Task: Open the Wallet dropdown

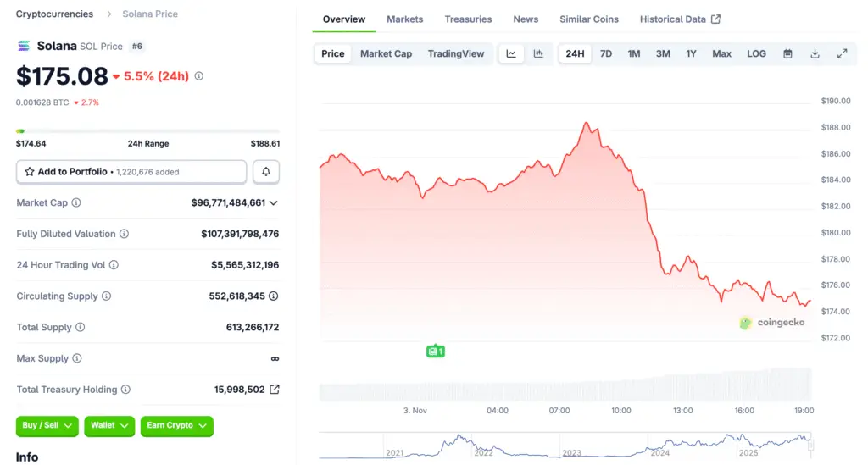Action: pos(109,425)
